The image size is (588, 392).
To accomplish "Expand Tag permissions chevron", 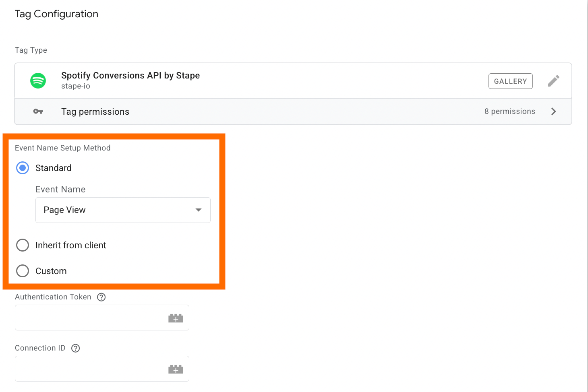I will (x=554, y=111).
